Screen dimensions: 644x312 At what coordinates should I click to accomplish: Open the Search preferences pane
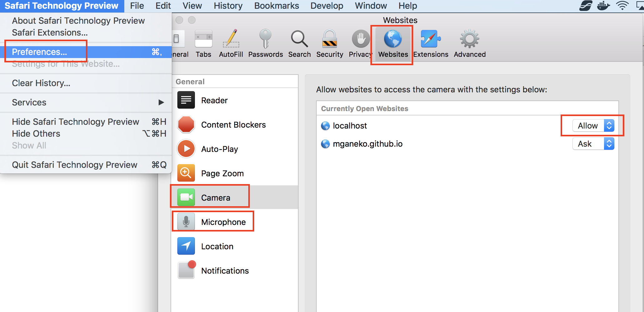300,44
